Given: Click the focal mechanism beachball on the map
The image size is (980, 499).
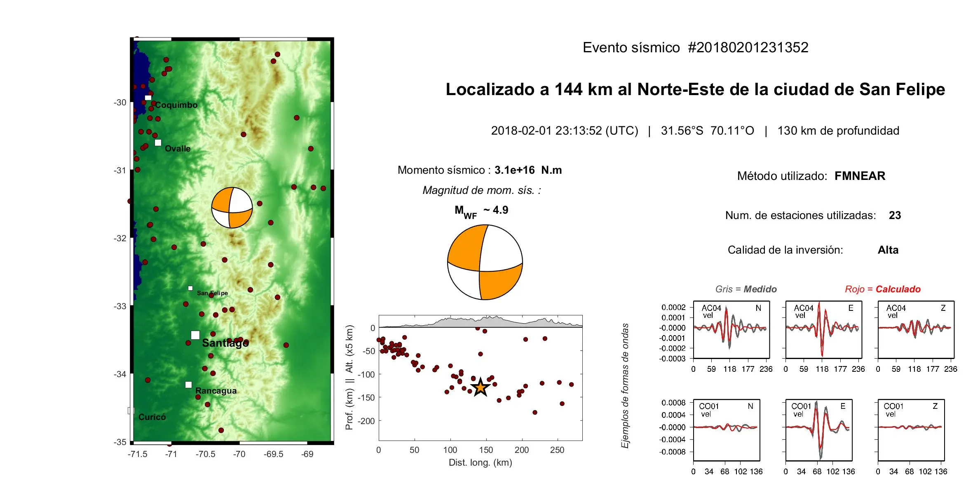Looking at the screenshot, I should point(232,208).
